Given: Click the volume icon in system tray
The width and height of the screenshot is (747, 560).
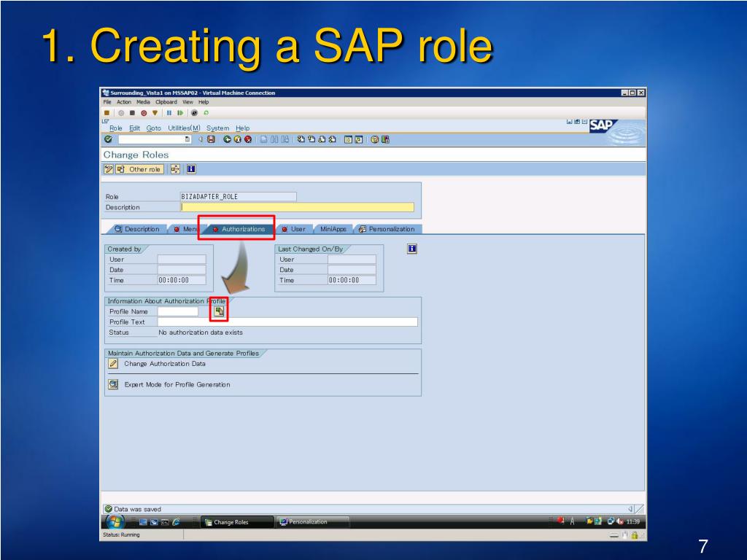Looking at the screenshot, I should (x=619, y=521).
